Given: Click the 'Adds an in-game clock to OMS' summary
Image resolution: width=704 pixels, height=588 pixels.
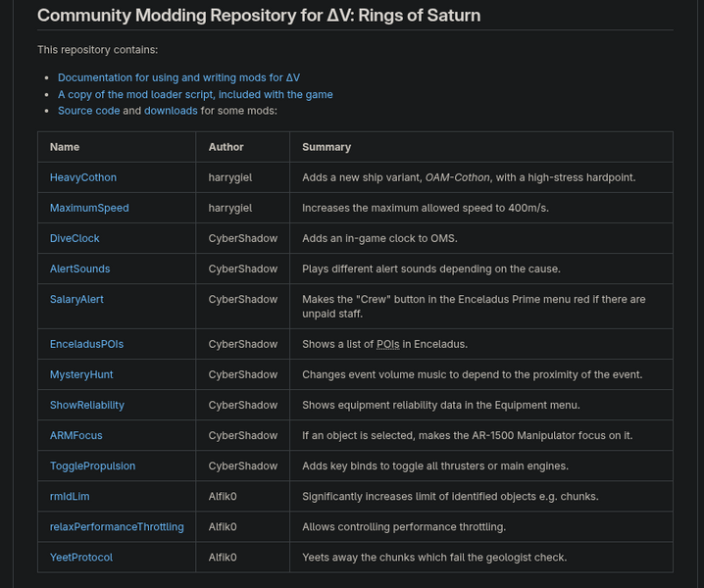Looking at the screenshot, I should [379, 239].
